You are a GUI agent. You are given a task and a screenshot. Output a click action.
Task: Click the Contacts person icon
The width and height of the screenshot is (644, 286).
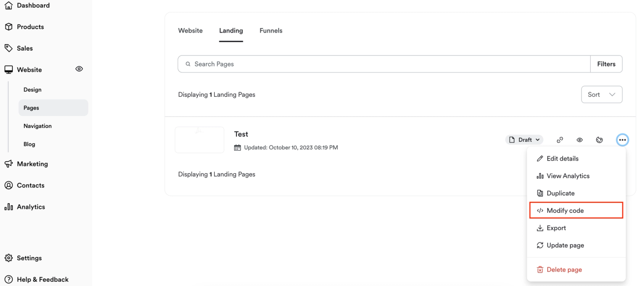coord(8,185)
